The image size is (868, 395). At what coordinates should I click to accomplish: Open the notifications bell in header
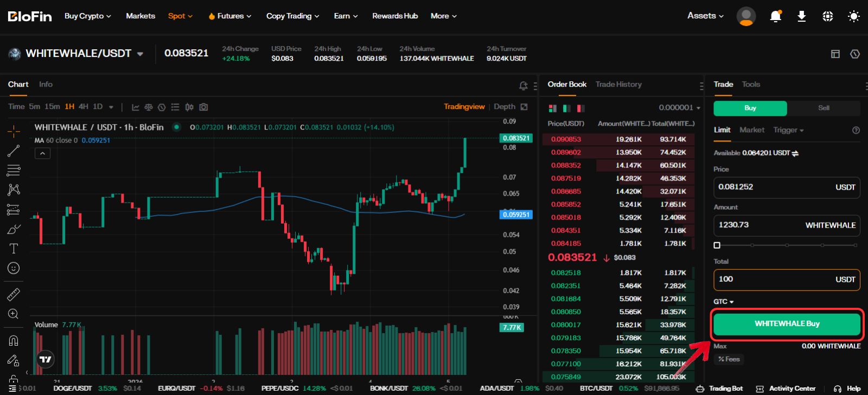(x=775, y=16)
